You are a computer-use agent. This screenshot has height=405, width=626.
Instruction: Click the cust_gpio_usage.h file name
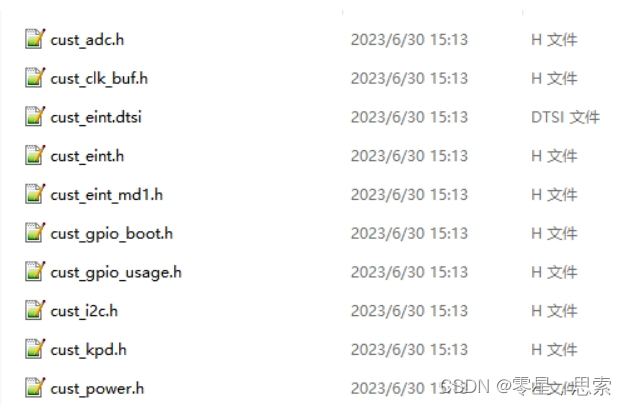point(116,272)
